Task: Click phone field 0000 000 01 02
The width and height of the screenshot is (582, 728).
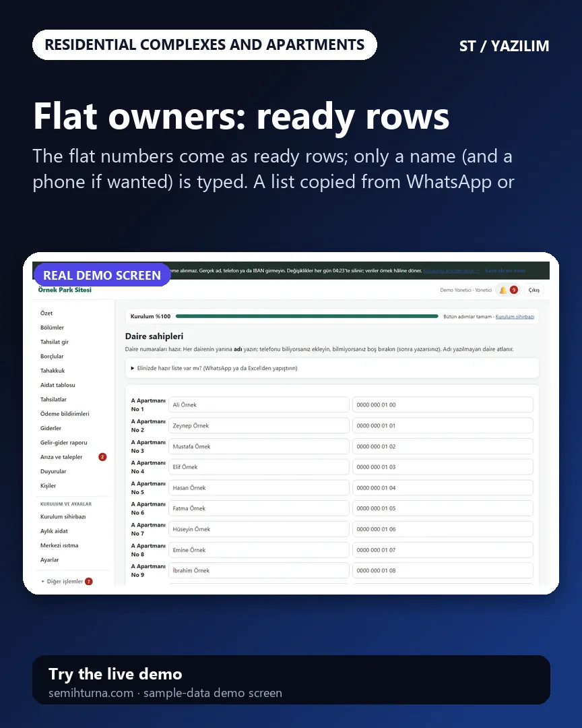Action: click(443, 447)
